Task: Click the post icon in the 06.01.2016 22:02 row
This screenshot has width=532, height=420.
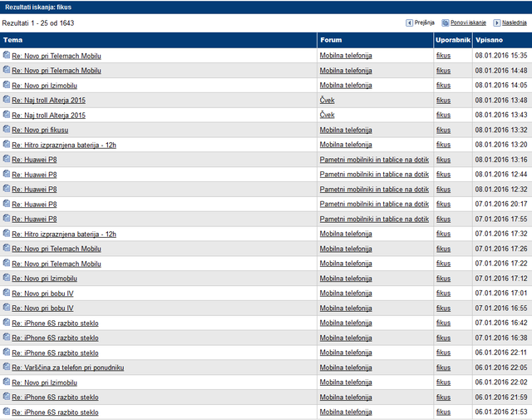Action: [7, 382]
